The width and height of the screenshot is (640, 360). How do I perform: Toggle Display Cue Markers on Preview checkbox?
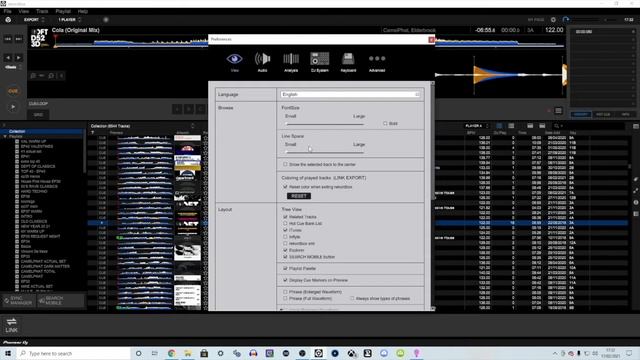[285, 280]
